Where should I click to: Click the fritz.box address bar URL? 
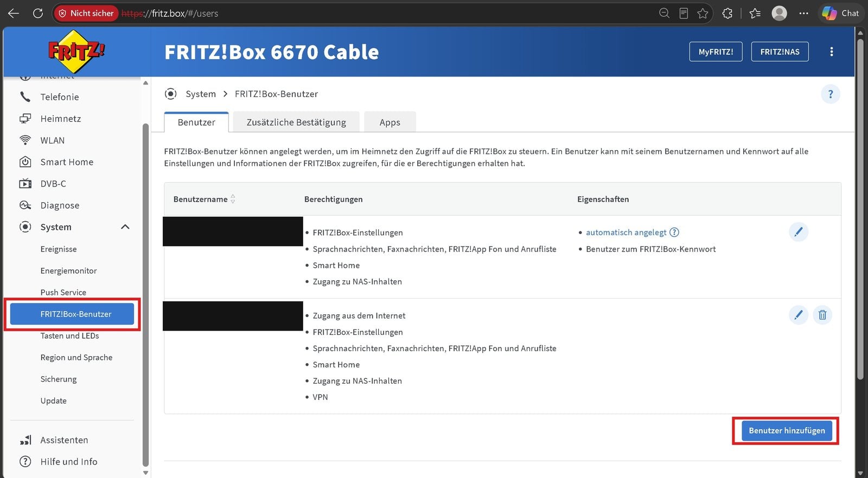click(x=170, y=14)
